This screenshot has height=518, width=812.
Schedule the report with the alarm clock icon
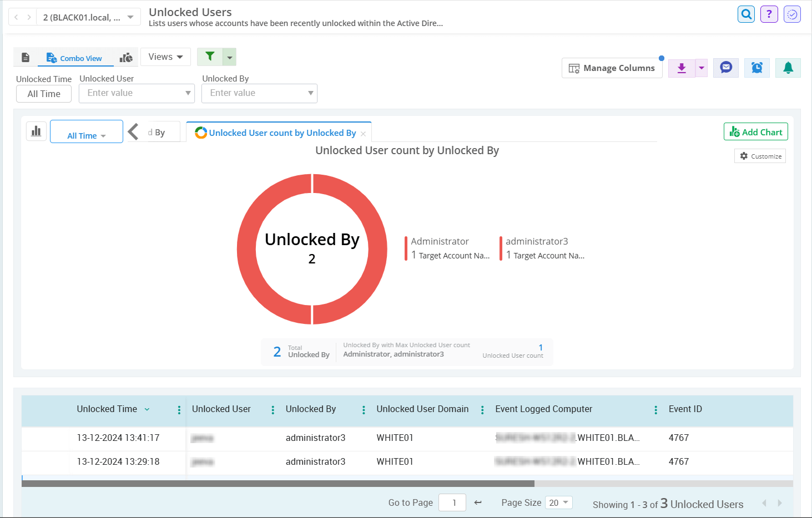point(757,67)
